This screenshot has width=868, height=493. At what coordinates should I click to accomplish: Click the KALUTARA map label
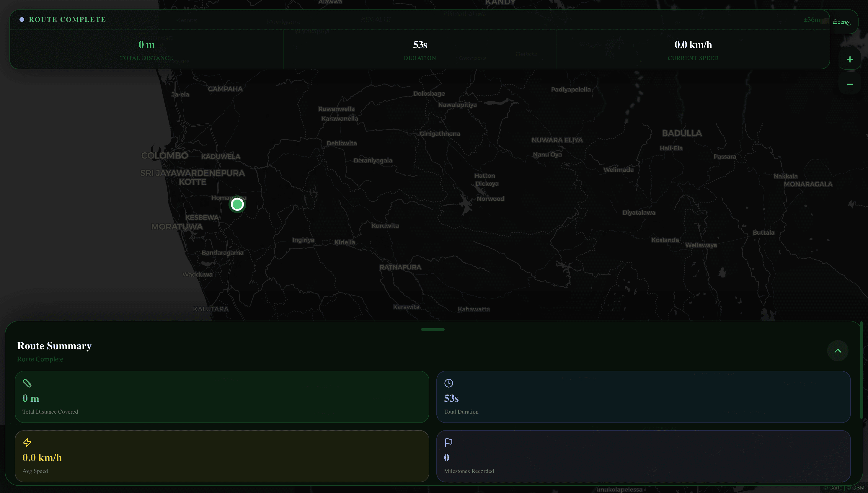click(x=211, y=309)
